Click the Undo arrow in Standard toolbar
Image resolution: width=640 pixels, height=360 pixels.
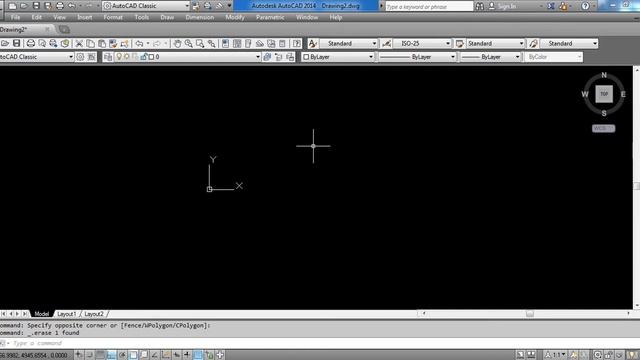pyautogui.click(x=139, y=43)
